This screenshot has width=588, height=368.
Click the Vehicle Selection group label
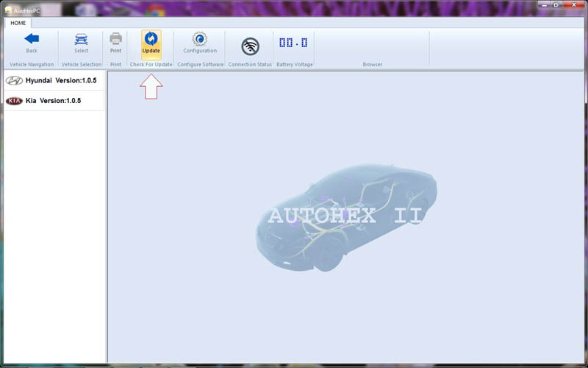(82, 65)
